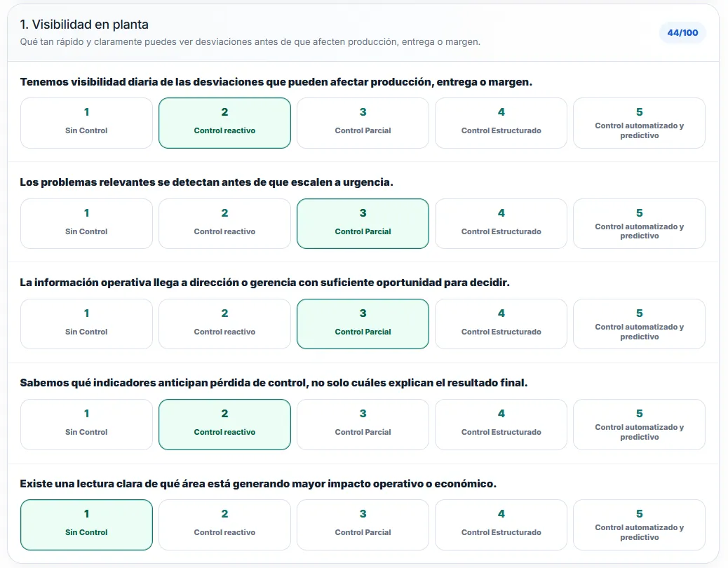
Task: Pick 4 Control Estructurado for daily visibility question
Action: pyautogui.click(x=501, y=123)
